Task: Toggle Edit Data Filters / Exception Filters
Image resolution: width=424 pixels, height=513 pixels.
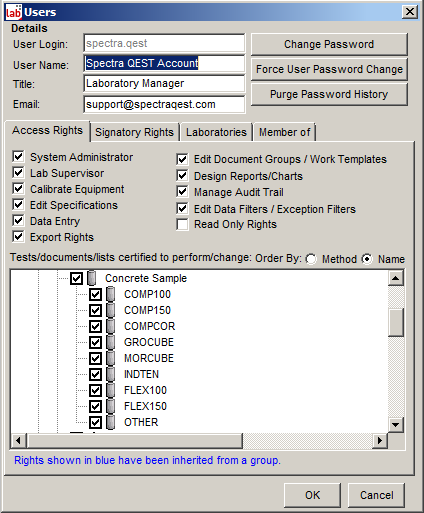Action: (x=182, y=209)
